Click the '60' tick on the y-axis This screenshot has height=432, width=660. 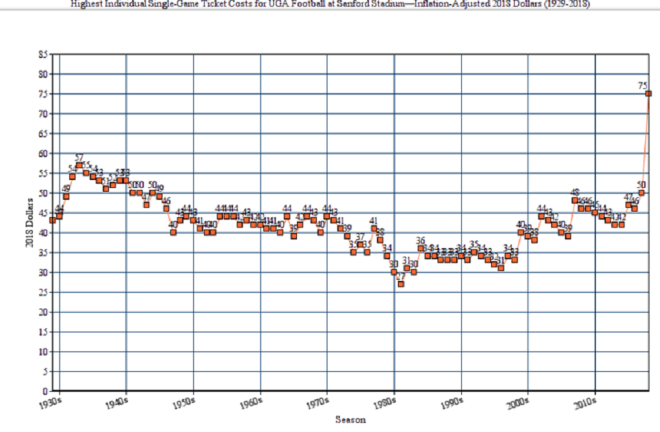[x=43, y=153]
